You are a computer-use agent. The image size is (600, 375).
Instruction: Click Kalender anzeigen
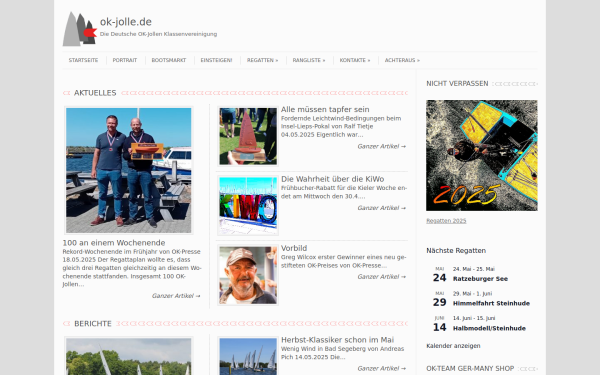[453, 346]
